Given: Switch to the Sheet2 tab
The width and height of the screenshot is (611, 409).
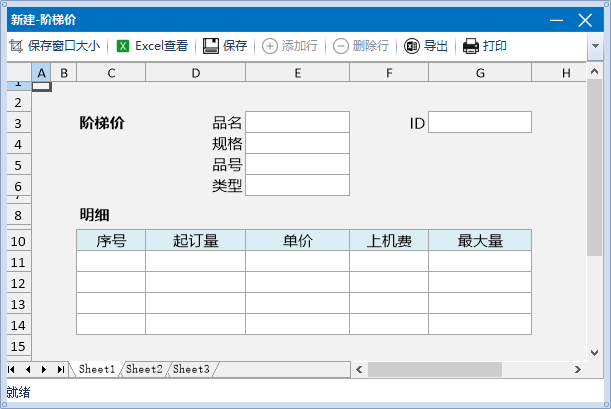Looking at the screenshot, I should tap(144, 369).
